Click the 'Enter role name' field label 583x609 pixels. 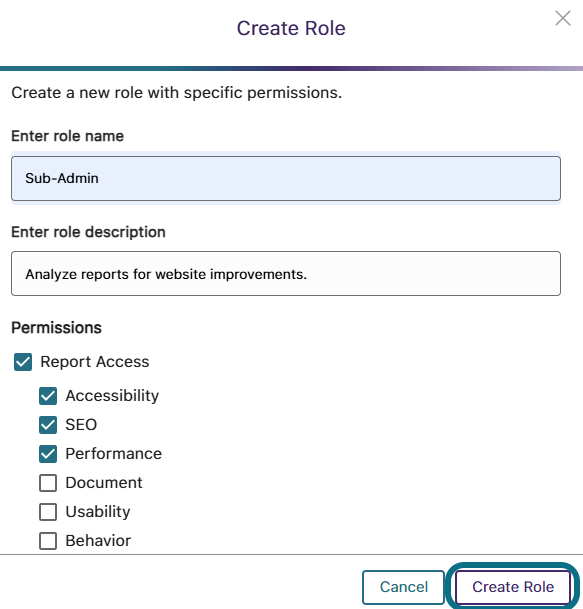pyautogui.click(x=68, y=136)
